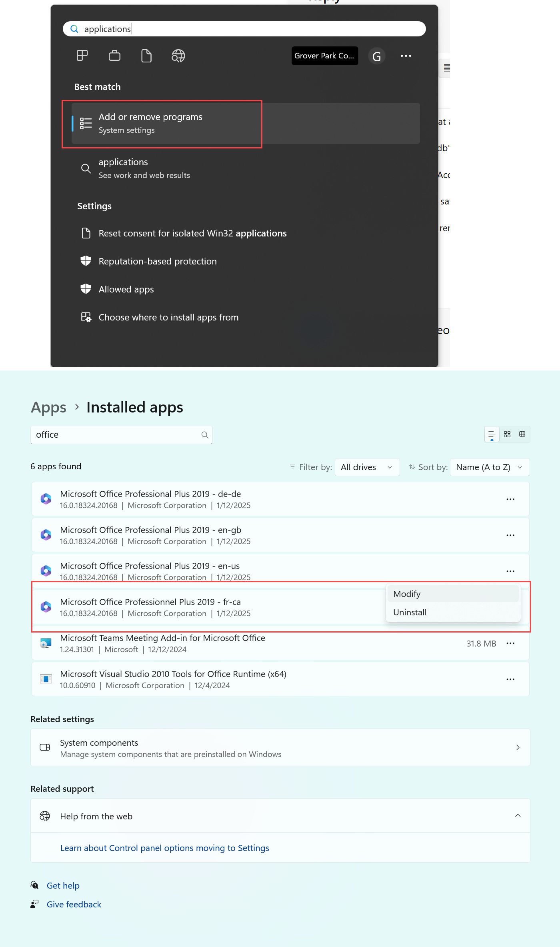Choose Modify in the context menu
The width and height of the screenshot is (560, 947).
(x=453, y=594)
